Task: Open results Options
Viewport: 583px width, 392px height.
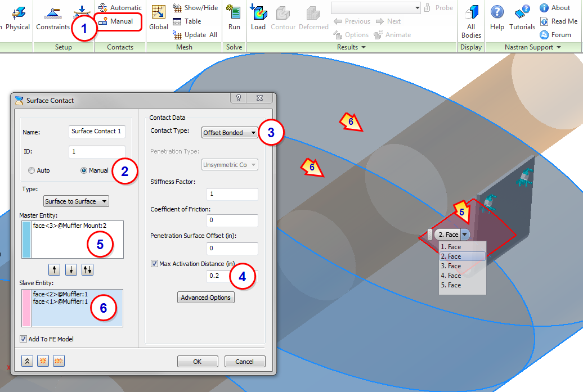Action: click(351, 34)
